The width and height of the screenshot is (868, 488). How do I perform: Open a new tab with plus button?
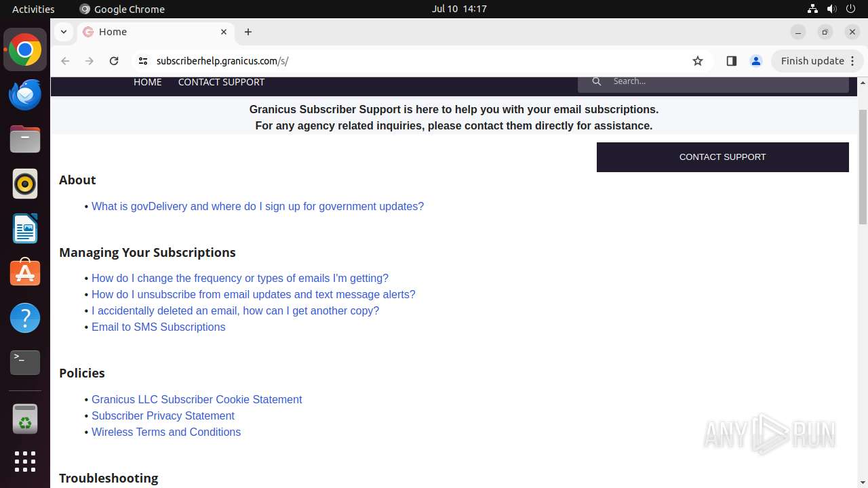click(248, 32)
